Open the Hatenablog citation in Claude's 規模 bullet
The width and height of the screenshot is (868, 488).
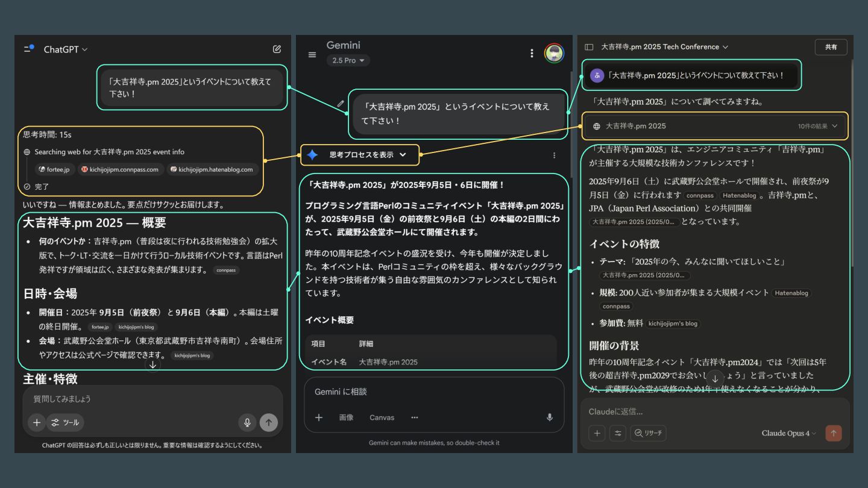(x=791, y=293)
